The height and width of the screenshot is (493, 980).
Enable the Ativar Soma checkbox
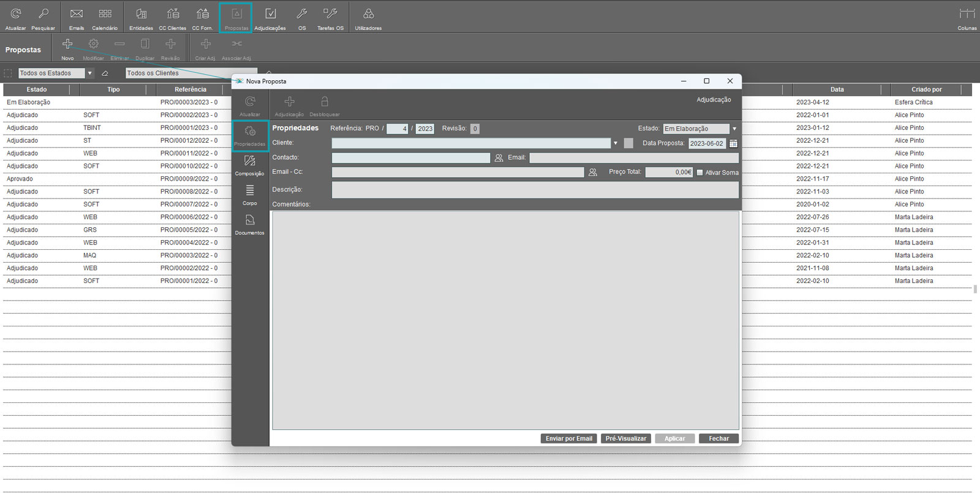(699, 173)
